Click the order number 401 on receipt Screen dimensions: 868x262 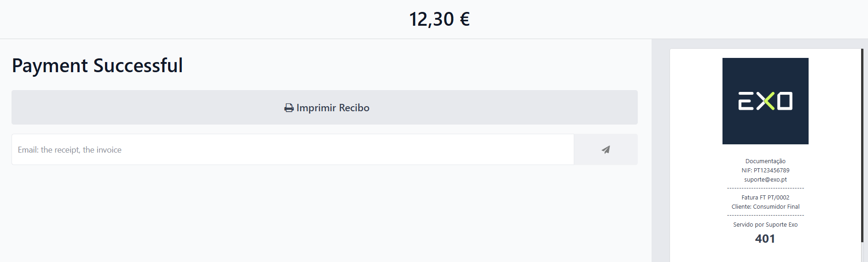(x=765, y=239)
